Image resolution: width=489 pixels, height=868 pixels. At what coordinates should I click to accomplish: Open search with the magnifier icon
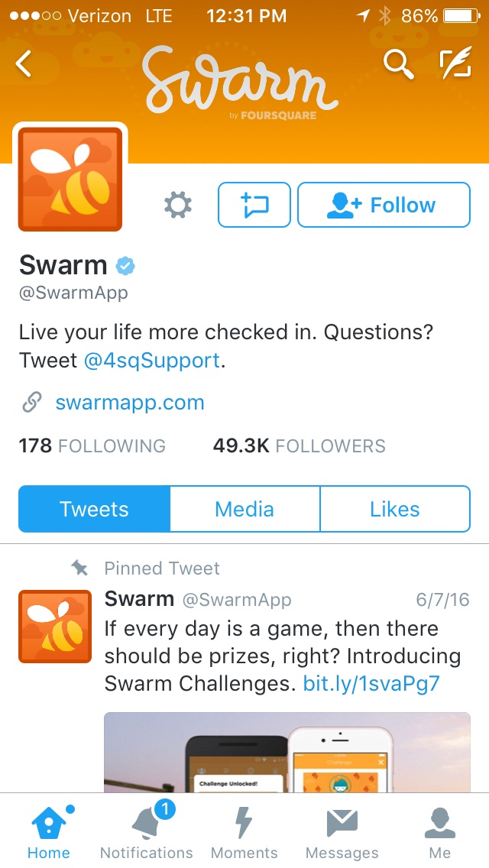[x=399, y=64]
